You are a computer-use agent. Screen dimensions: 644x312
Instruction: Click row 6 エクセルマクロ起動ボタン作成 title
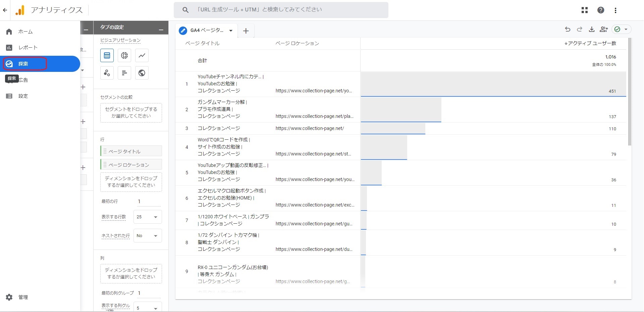231,198
